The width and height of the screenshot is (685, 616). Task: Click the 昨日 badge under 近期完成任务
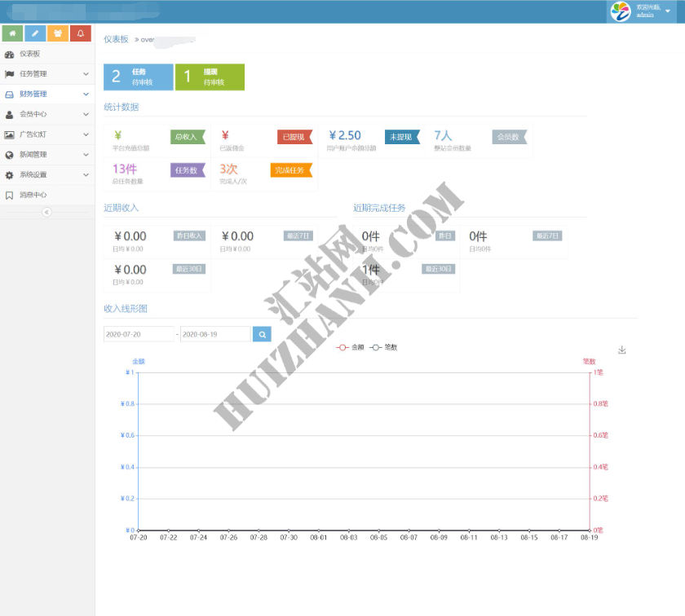(x=445, y=235)
